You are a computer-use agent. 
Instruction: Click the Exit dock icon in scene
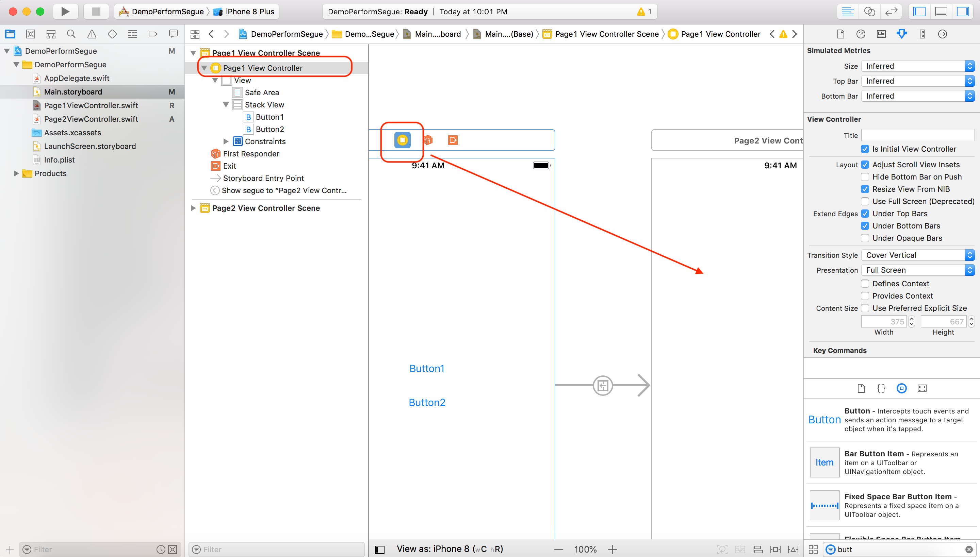453,140
